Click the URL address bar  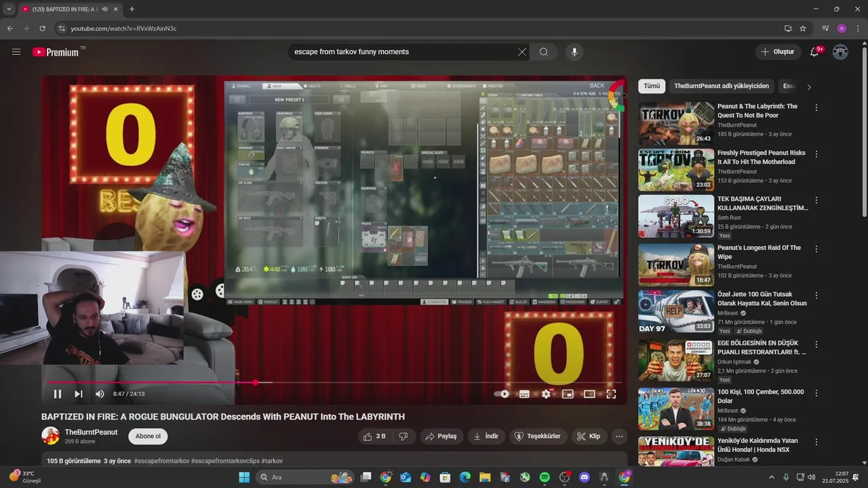point(424,28)
